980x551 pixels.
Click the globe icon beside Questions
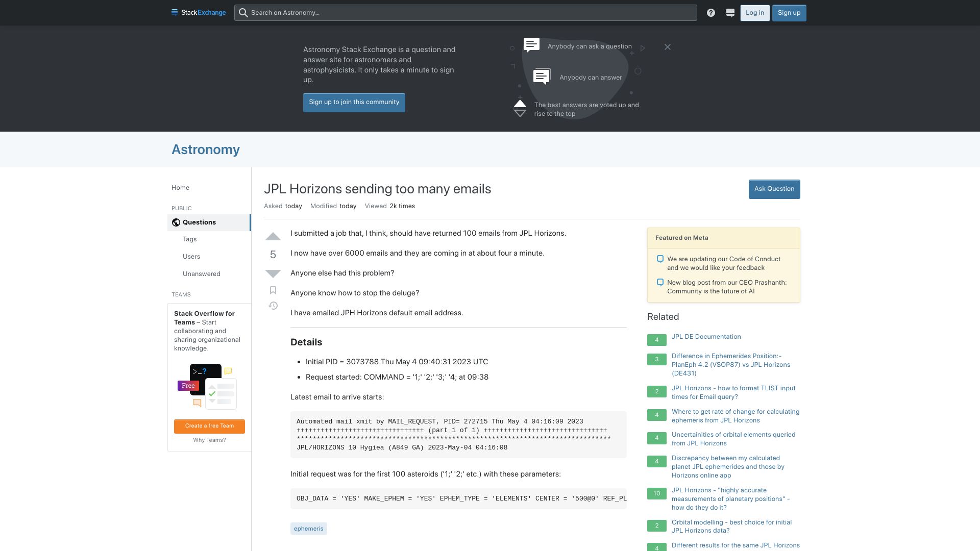[x=176, y=222]
